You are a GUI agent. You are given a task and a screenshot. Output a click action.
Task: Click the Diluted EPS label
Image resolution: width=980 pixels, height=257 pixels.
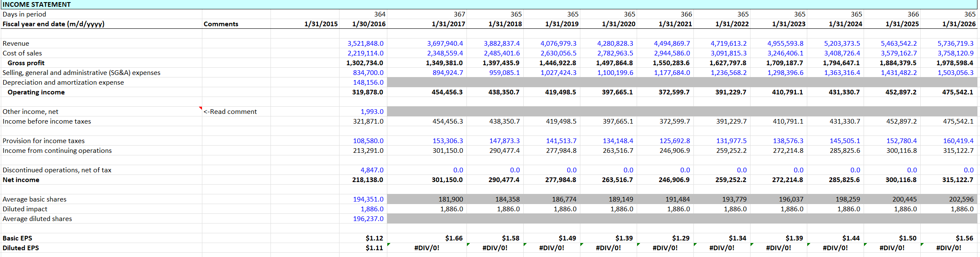[21, 248]
